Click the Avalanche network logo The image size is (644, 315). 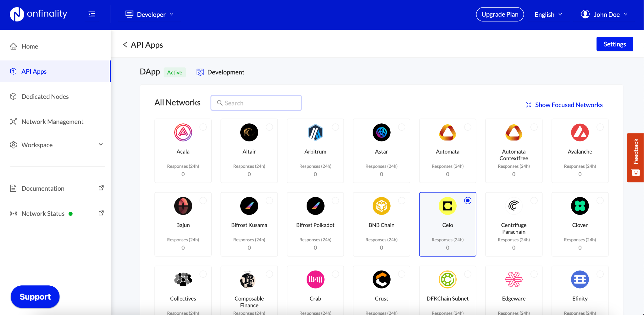pyautogui.click(x=580, y=132)
